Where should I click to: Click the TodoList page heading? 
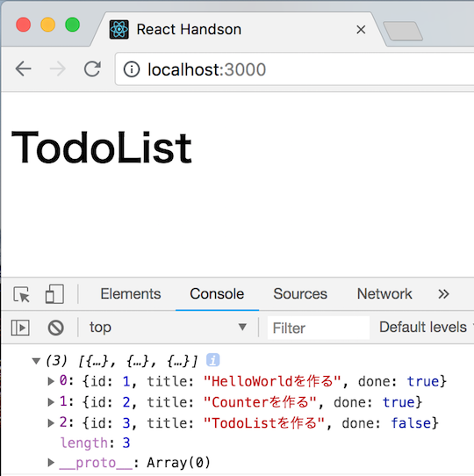[x=102, y=148]
